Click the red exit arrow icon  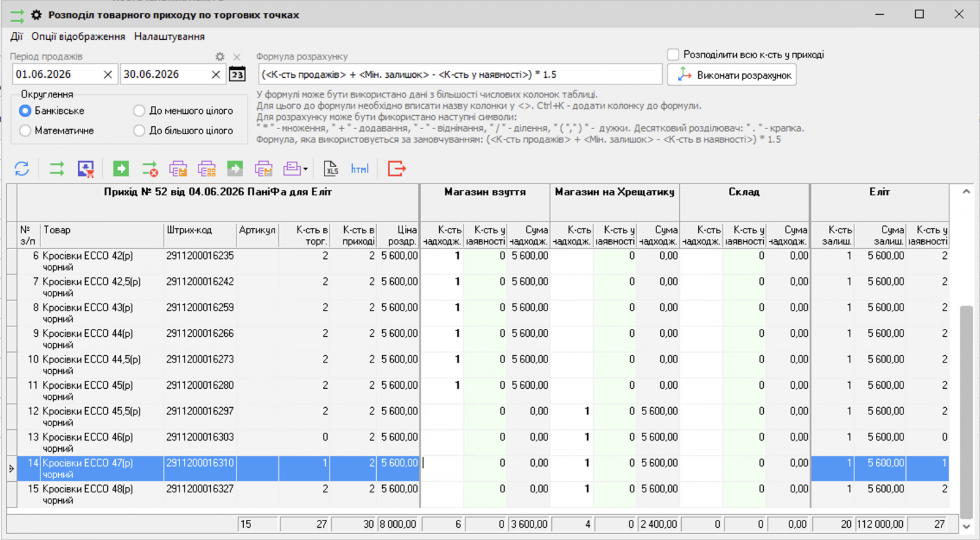click(397, 168)
